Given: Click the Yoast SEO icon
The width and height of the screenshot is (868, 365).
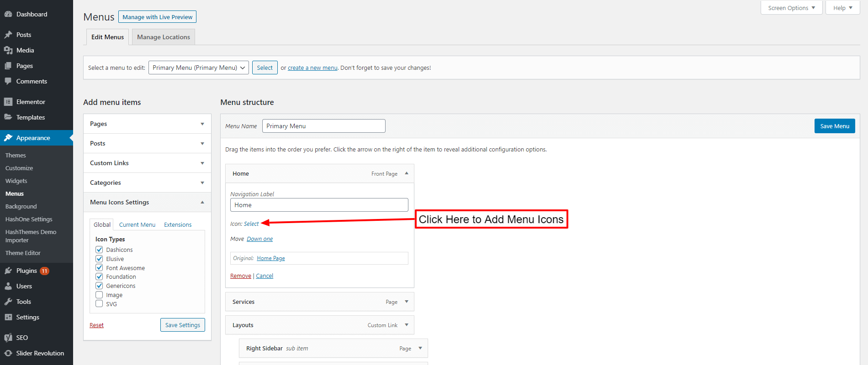Looking at the screenshot, I should tap(8, 338).
